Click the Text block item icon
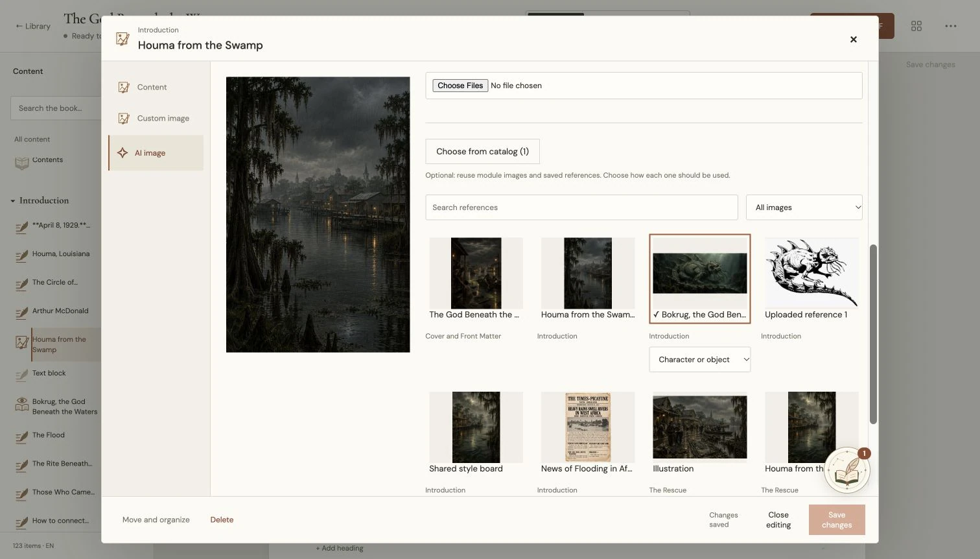980x559 pixels. (22, 375)
